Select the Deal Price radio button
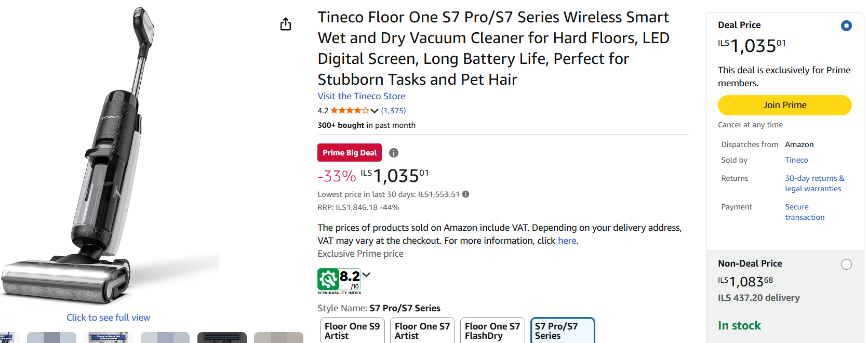868x343 pixels. click(846, 25)
